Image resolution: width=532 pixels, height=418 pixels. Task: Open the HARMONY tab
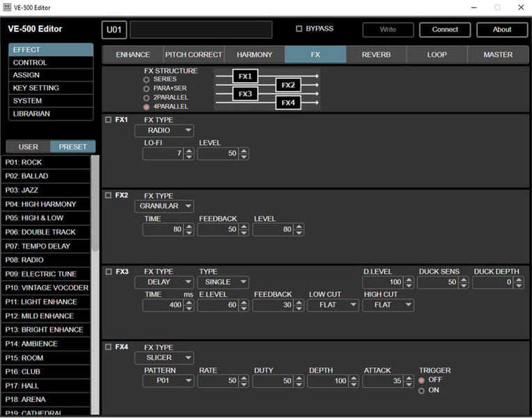point(254,54)
